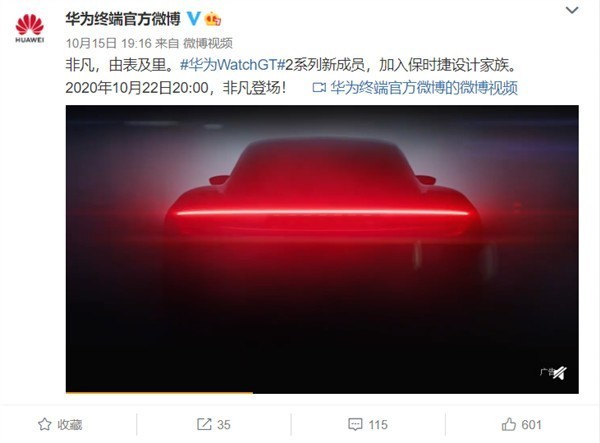Click the 10月15日 19:16 timestamp
600x443 pixels.
coord(109,43)
